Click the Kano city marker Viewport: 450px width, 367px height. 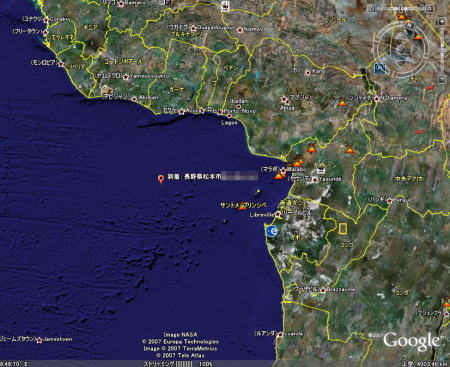point(308,72)
